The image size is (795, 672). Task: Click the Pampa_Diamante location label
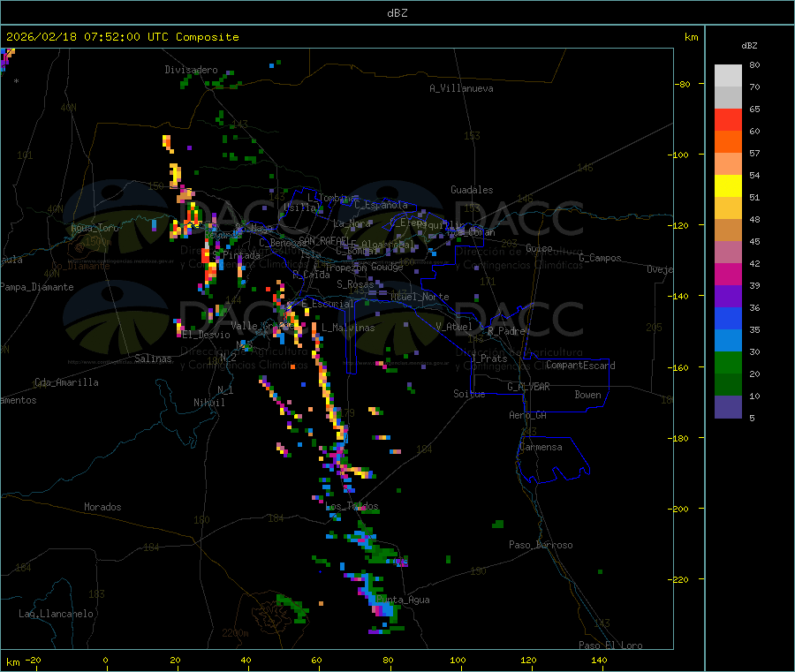click(37, 287)
